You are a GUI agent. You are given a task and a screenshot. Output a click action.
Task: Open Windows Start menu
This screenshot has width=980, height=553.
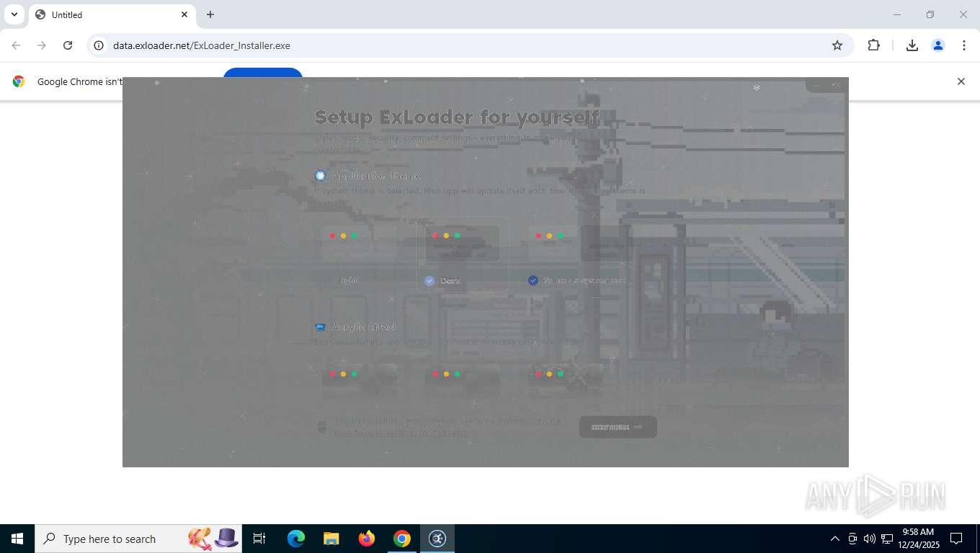[x=17, y=539]
